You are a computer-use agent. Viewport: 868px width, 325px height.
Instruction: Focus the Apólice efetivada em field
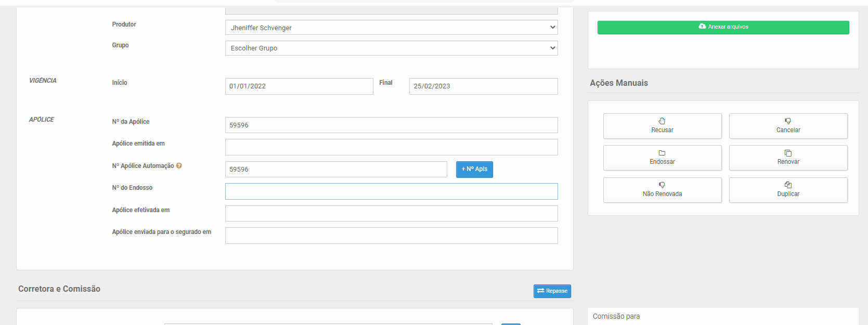pos(391,214)
